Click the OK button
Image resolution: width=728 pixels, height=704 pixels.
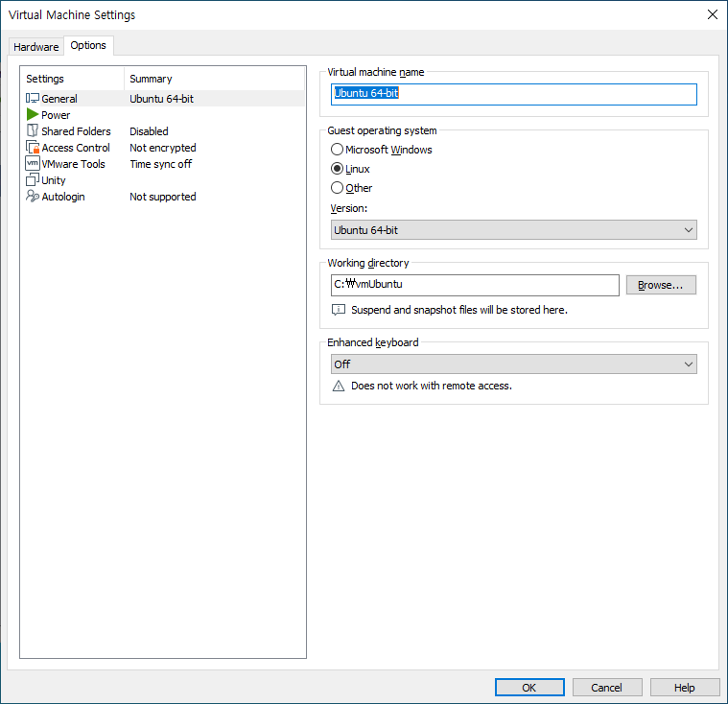(x=529, y=688)
